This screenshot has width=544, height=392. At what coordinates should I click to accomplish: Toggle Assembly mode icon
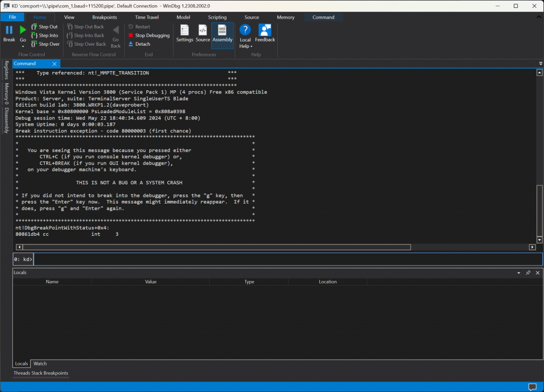click(x=223, y=30)
